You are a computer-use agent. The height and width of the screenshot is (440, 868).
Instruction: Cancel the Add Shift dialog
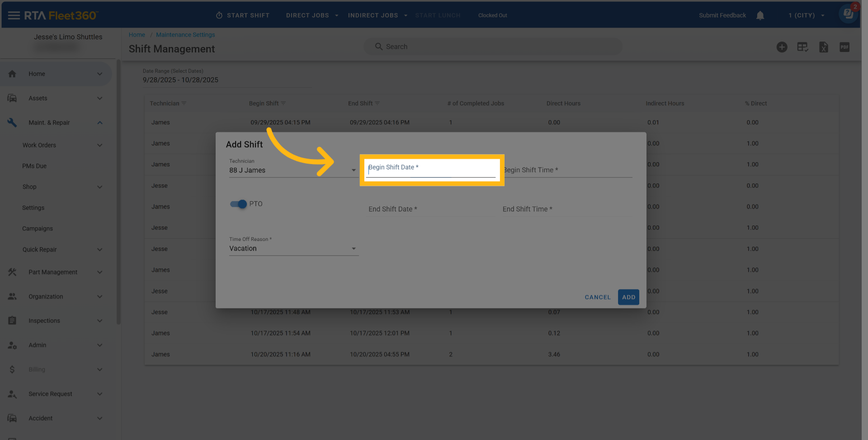click(x=597, y=297)
